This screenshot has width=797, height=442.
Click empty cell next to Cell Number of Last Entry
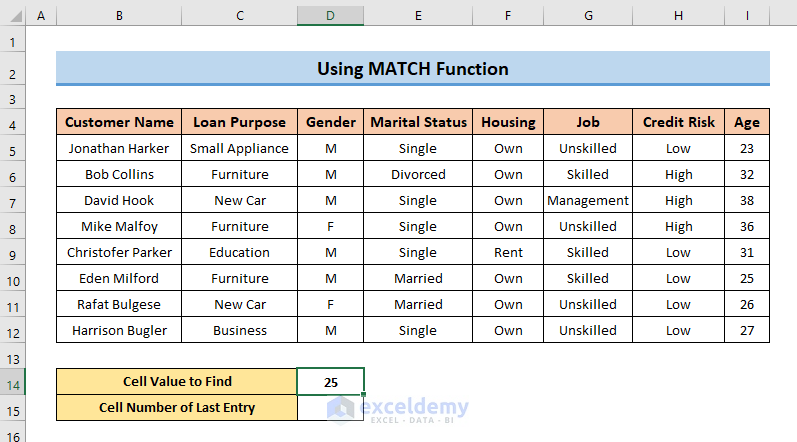[330, 407]
